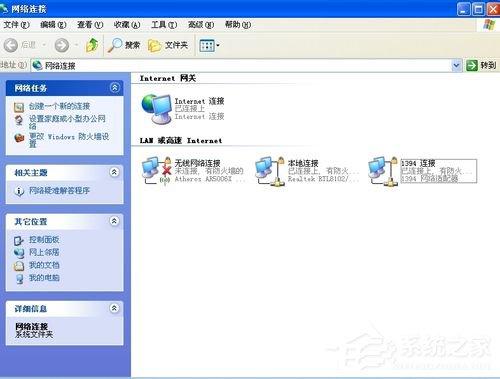
Task: Click the address bar network icon
Action: pos(38,65)
